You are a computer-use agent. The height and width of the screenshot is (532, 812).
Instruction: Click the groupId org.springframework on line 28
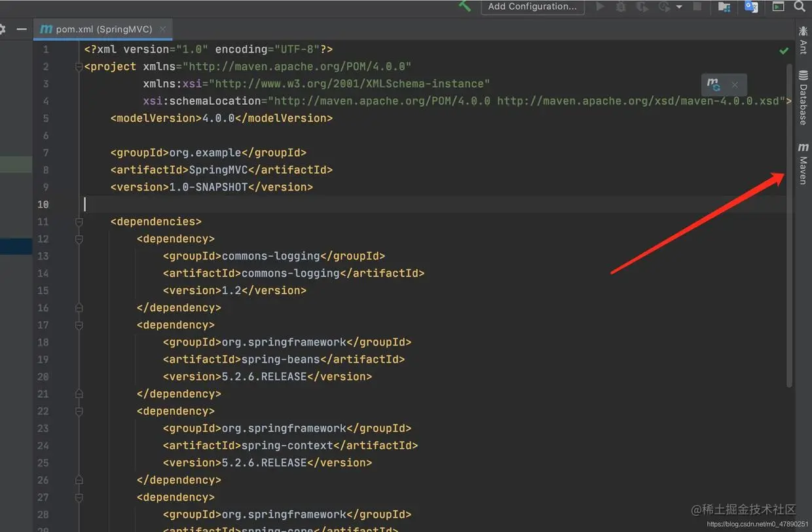pos(287,514)
